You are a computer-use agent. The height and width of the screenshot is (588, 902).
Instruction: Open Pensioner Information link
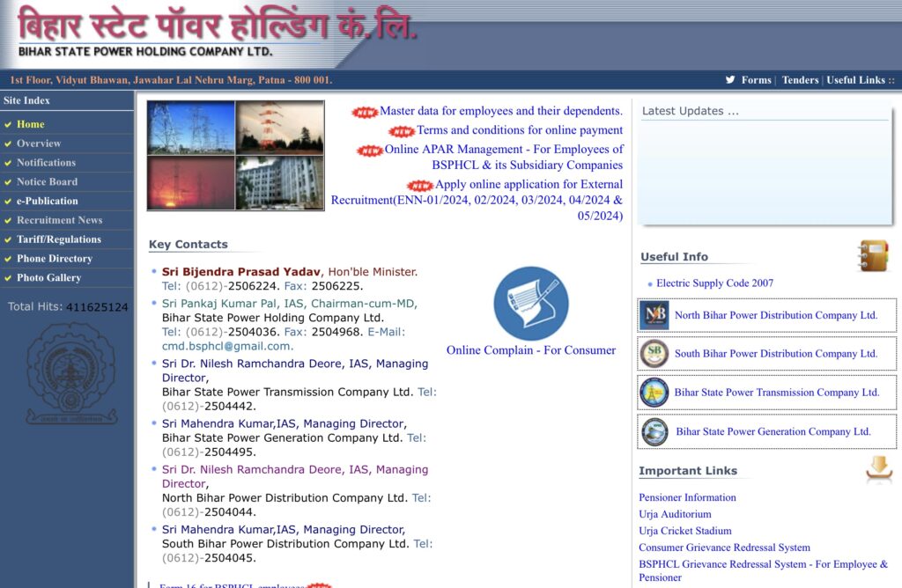coord(687,497)
